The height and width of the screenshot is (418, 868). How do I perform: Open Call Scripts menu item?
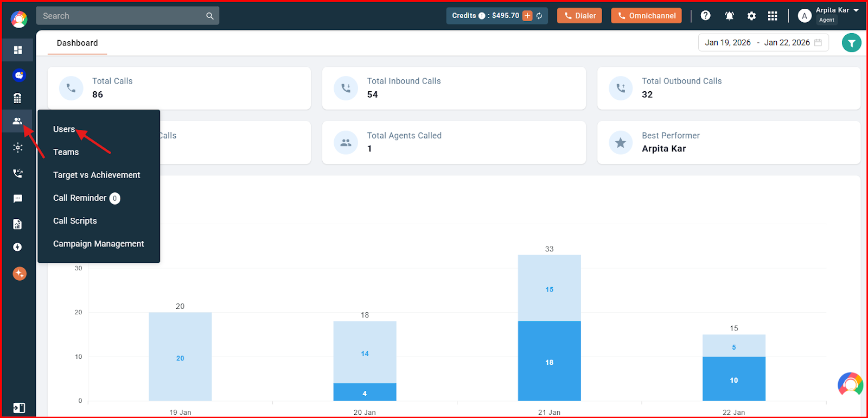pos(75,221)
